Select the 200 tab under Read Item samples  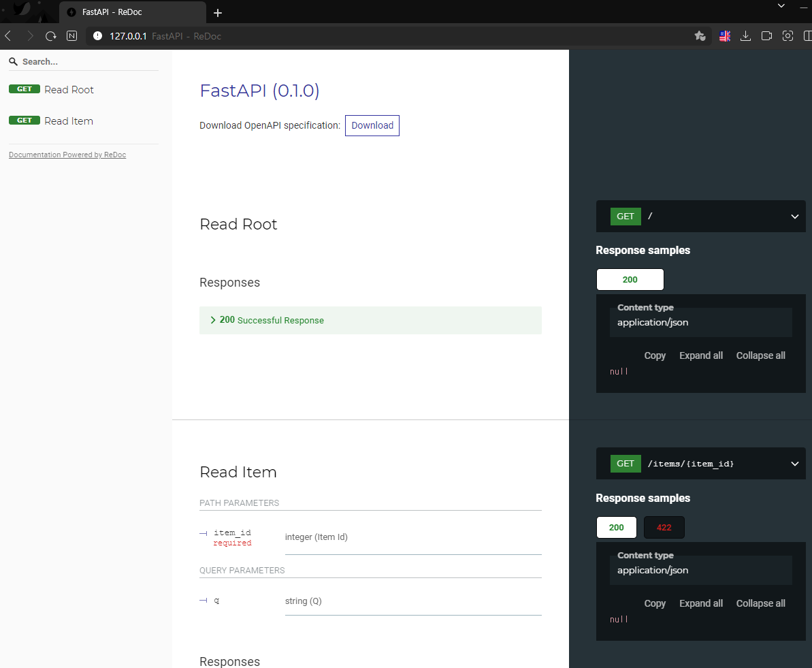(x=616, y=527)
